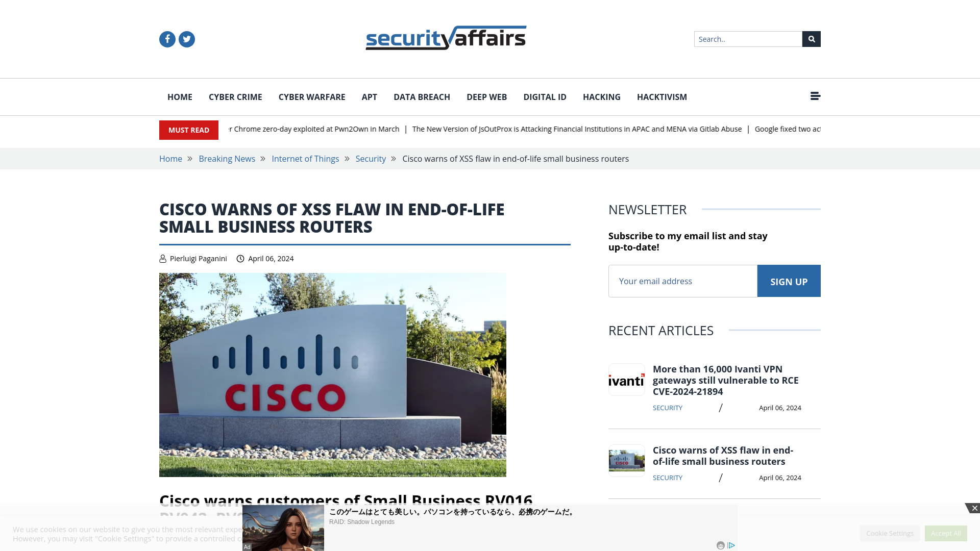Click Accept All cookies button
Image resolution: width=980 pixels, height=551 pixels.
946,533
